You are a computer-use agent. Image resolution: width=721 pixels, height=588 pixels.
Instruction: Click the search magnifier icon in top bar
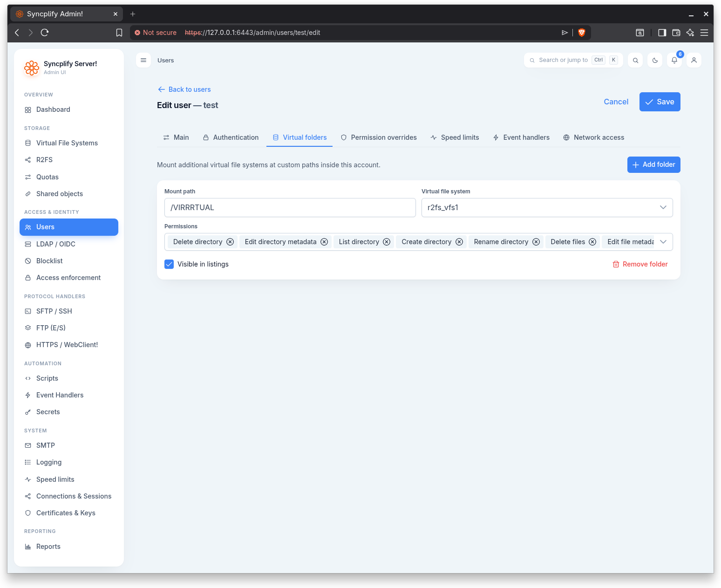point(635,60)
